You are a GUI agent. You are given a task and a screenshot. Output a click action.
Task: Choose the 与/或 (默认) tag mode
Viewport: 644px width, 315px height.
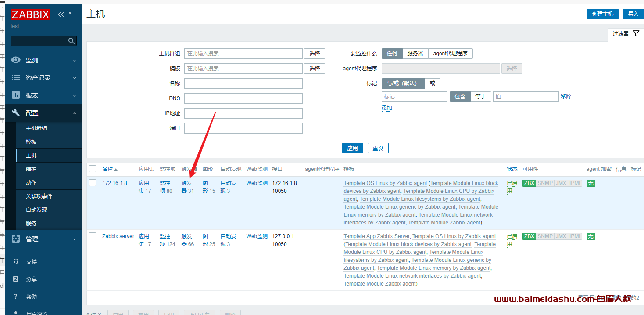click(403, 83)
